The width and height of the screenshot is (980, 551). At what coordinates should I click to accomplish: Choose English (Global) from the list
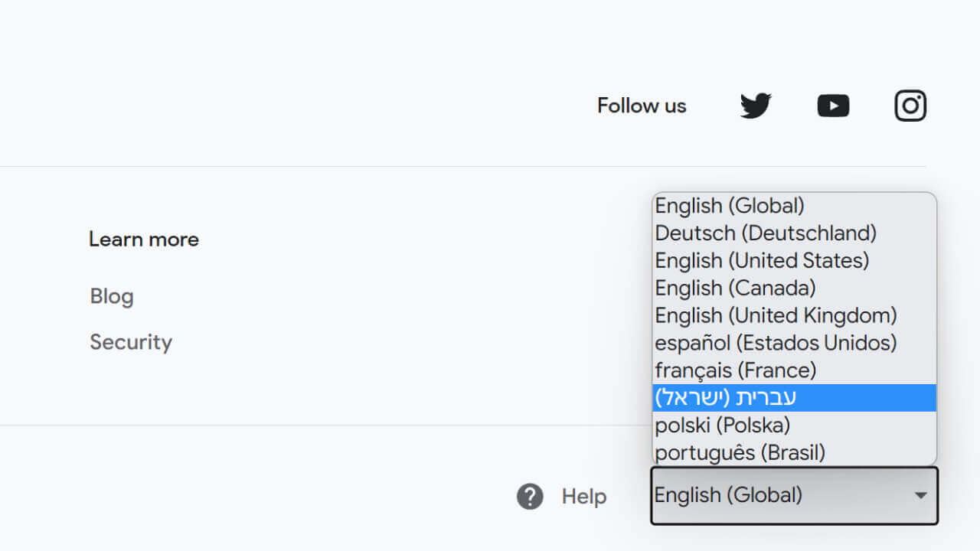[x=730, y=206]
